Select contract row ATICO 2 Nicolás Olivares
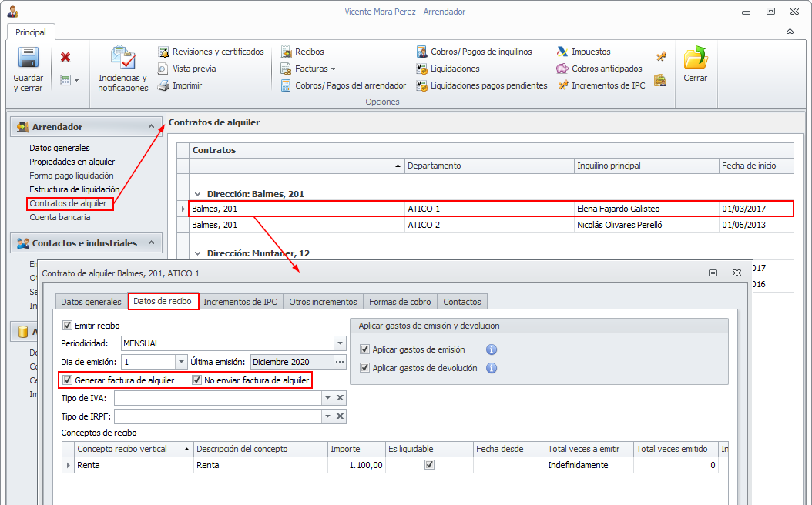This screenshot has height=505, width=812. tap(491, 225)
